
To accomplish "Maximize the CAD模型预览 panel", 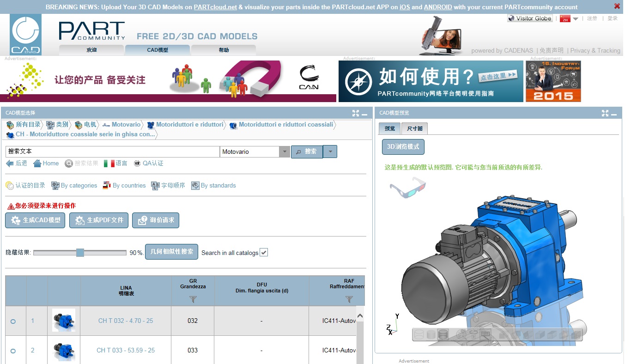I will point(605,113).
